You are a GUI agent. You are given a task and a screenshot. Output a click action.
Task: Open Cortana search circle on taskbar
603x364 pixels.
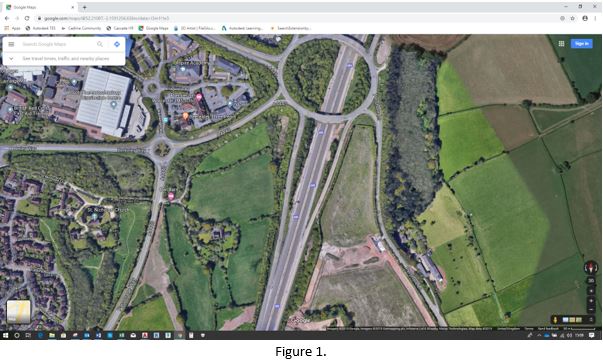point(17,335)
